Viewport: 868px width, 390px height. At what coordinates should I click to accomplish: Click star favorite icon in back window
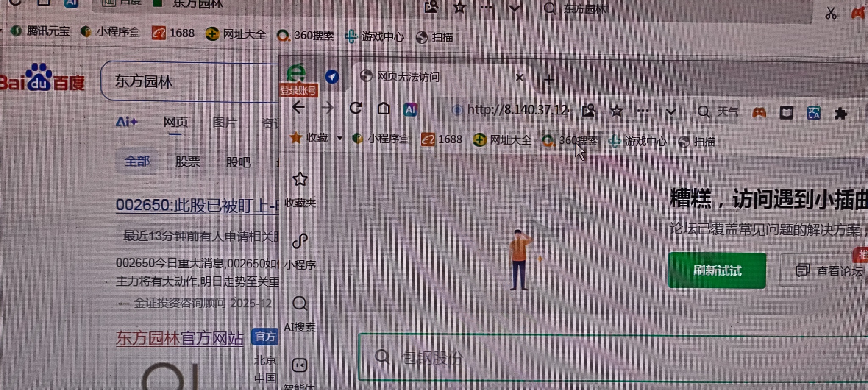point(459,7)
